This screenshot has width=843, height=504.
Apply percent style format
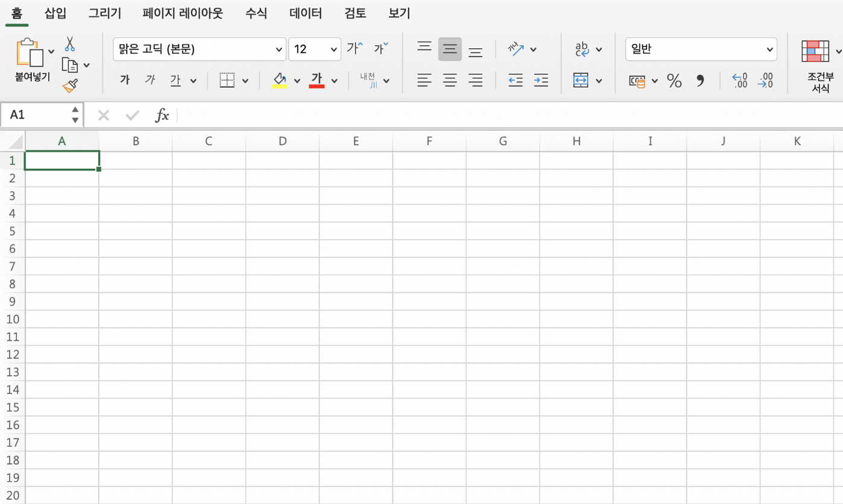pyautogui.click(x=674, y=80)
